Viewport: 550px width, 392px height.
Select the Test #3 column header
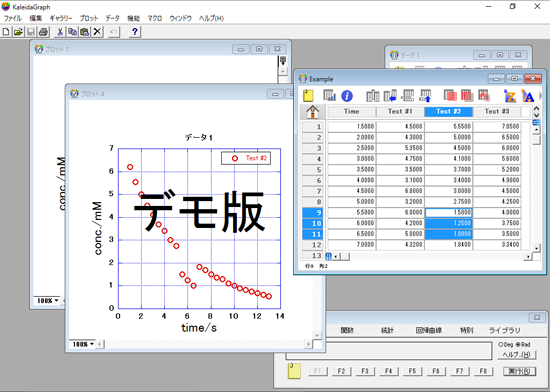point(497,111)
